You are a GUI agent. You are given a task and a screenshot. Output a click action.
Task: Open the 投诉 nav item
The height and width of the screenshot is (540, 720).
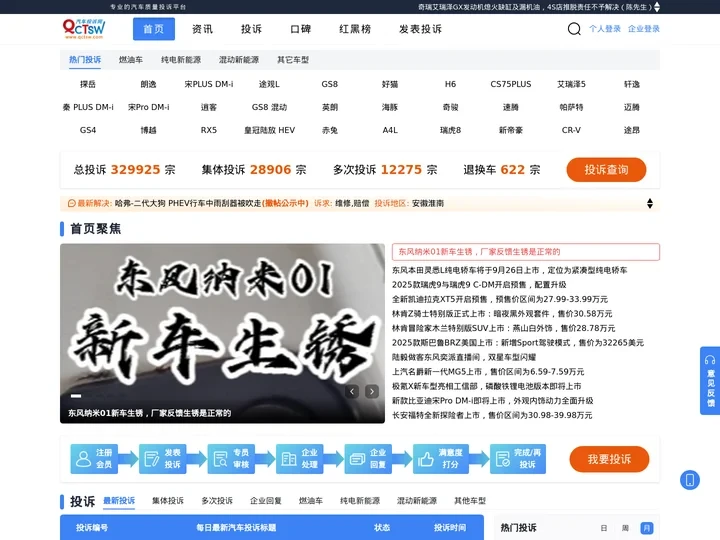tap(252, 29)
